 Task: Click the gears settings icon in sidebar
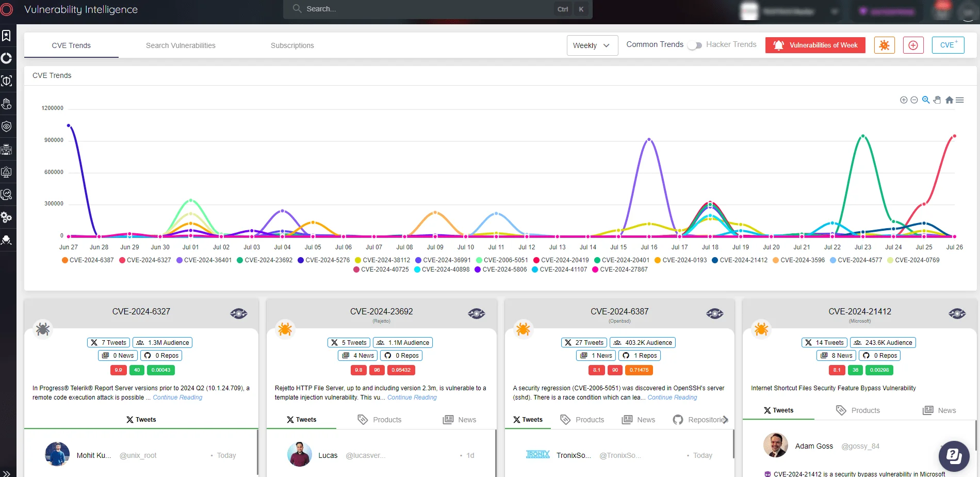tap(6, 217)
